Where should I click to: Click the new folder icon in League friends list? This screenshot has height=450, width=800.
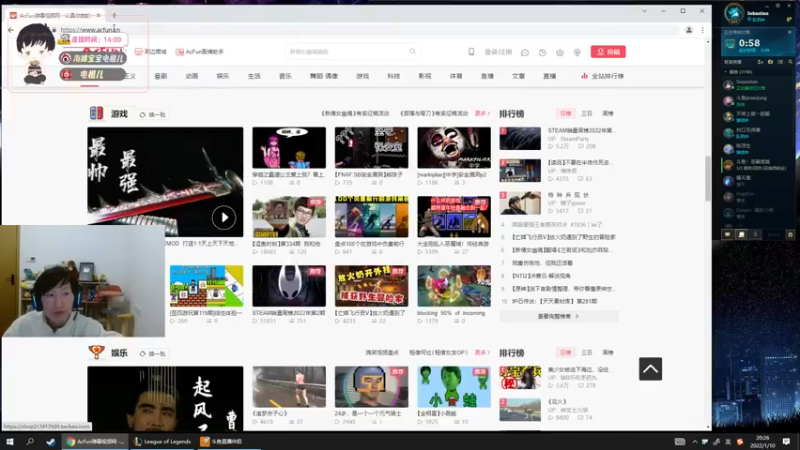point(770,62)
